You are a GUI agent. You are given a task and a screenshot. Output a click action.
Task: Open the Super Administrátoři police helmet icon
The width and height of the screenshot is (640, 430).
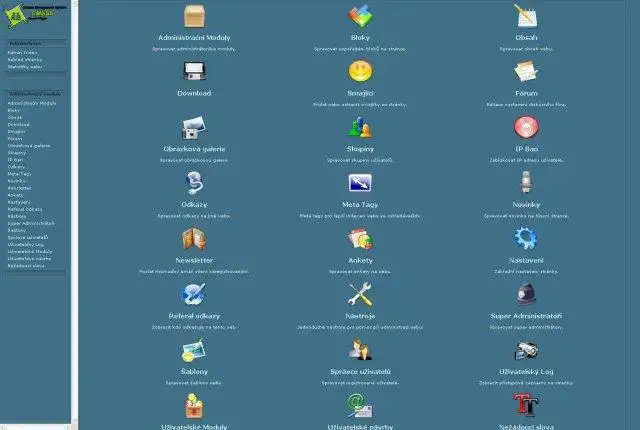coord(526,294)
